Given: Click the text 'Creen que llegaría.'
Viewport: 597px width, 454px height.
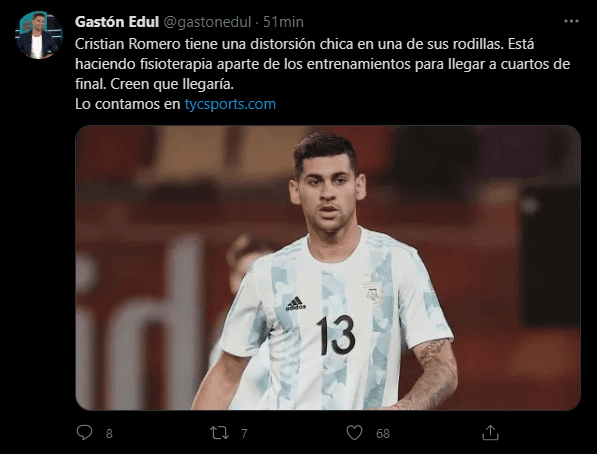Looking at the screenshot, I should [172, 84].
